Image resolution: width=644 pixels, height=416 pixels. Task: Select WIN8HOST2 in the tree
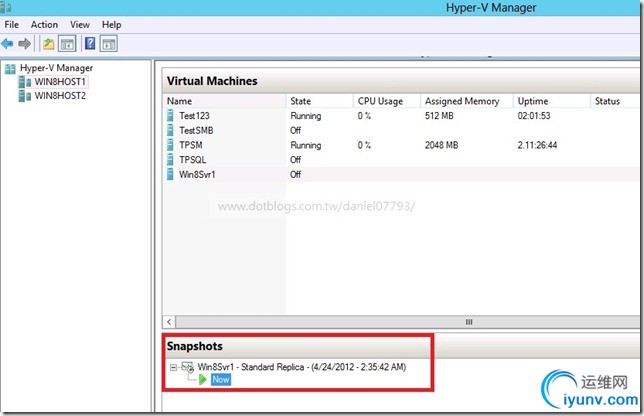click(x=60, y=96)
